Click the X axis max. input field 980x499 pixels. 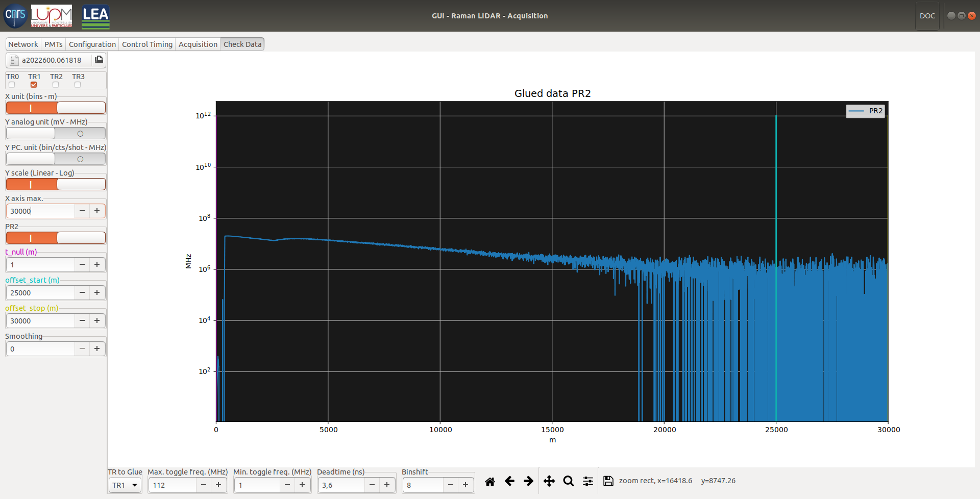coord(41,211)
